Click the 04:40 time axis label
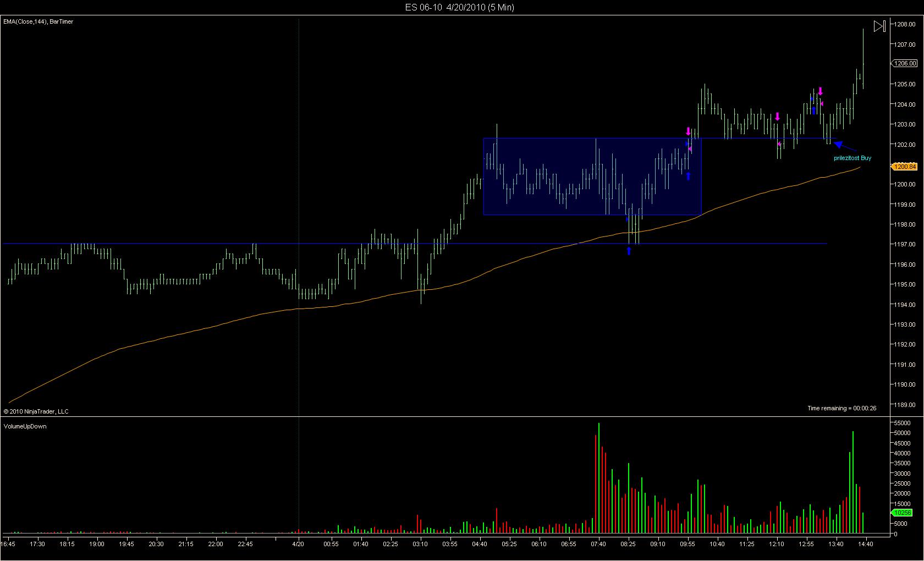 (x=480, y=544)
